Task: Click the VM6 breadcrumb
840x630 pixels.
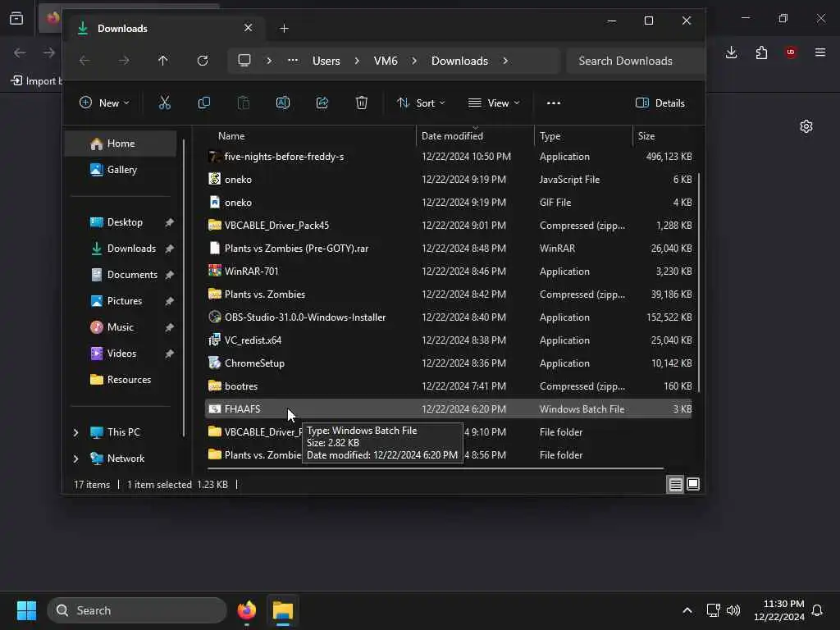Action: click(386, 61)
